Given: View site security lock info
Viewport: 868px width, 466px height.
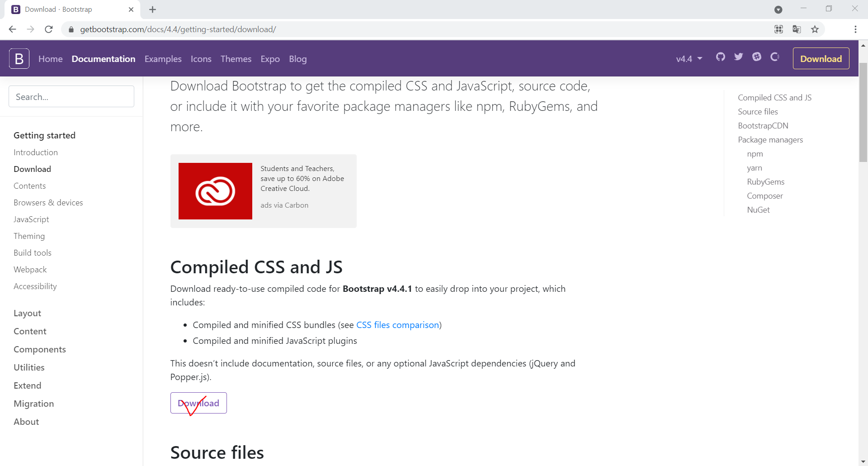Looking at the screenshot, I should pos(71,29).
